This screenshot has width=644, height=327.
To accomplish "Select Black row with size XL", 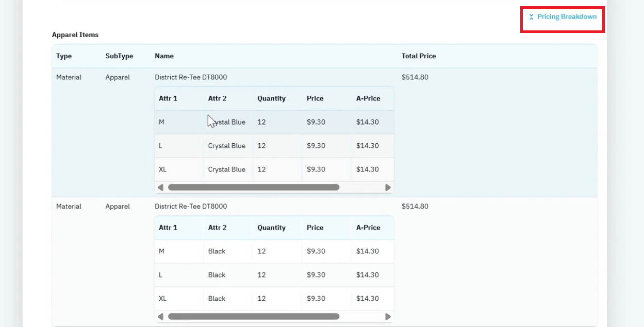I will pos(274,299).
